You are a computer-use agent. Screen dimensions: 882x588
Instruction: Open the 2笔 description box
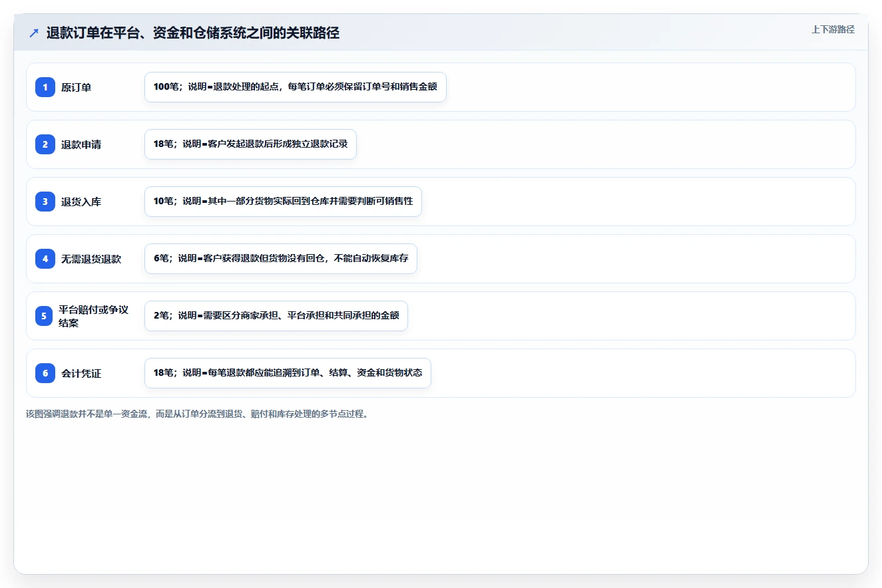tap(276, 316)
